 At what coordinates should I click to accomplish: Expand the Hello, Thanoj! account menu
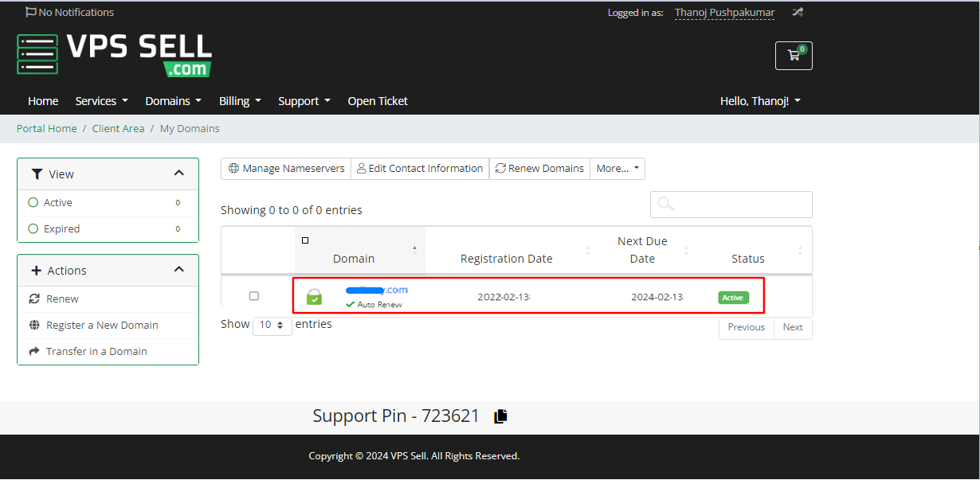[760, 101]
